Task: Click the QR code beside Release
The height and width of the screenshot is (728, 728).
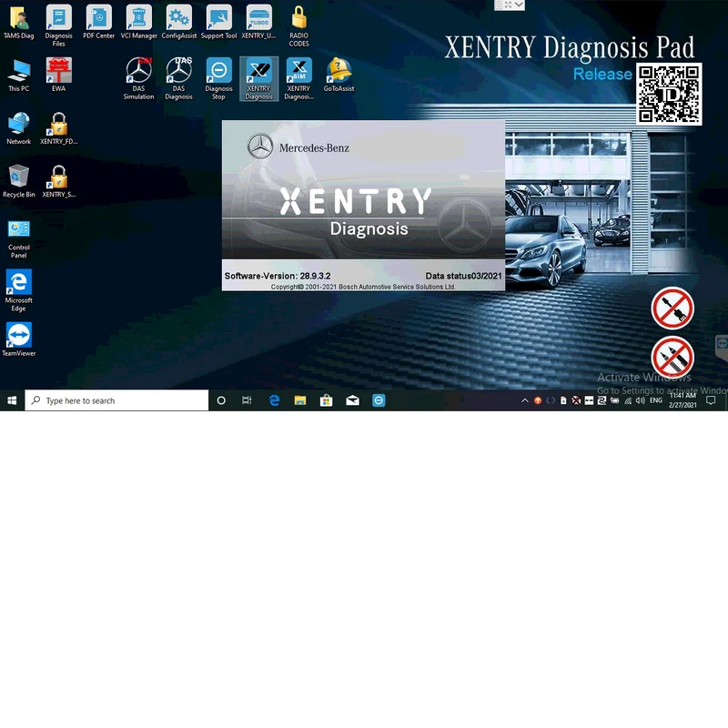Action: [x=669, y=95]
